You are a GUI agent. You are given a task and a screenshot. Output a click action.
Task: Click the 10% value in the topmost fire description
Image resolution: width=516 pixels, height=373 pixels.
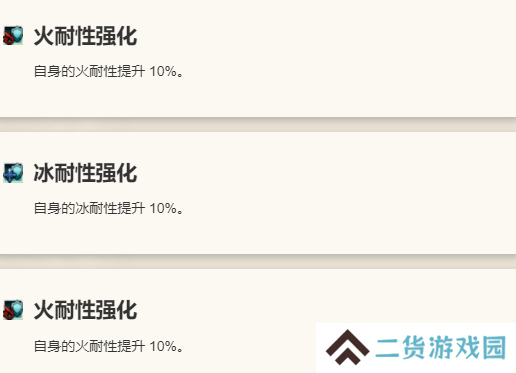[x=163, y=71]
